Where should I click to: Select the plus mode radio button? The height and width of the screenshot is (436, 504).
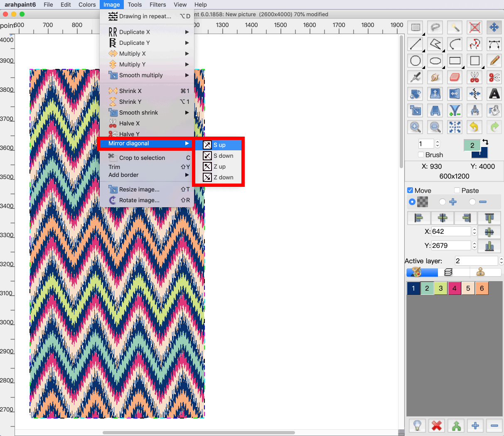443,202
